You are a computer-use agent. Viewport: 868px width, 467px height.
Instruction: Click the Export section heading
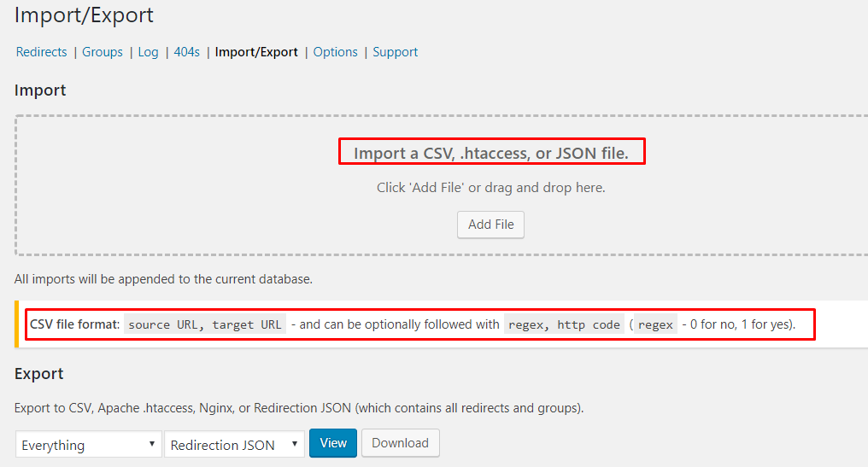pyautogui.click(x=38, y=373)
